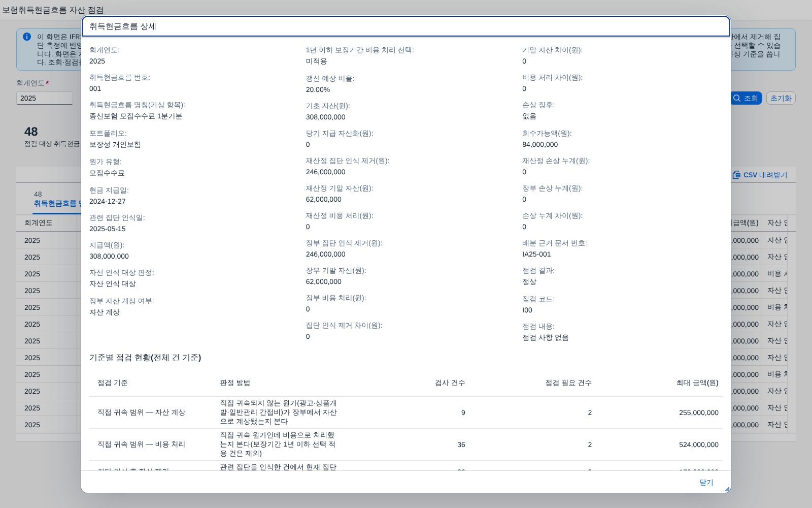Select portfolio value 보장성 개인보험
The image size is (812, 508).
pos(115,144)
